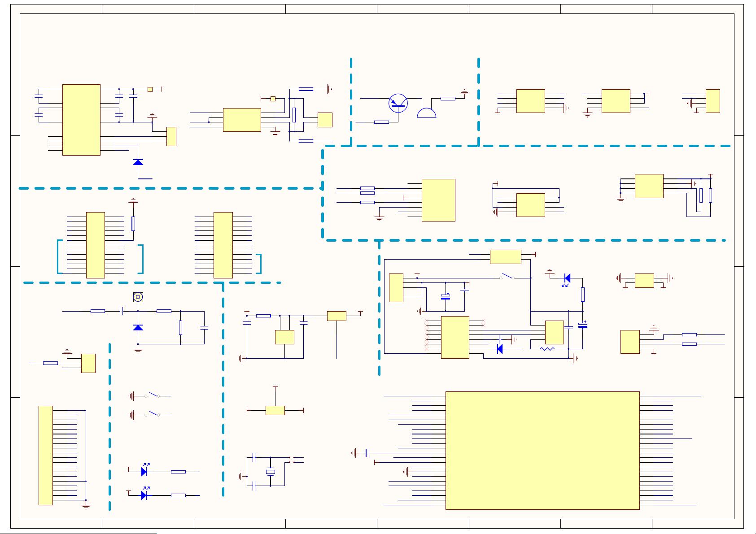
Task: Select the ground symbol below the bottom-left connector
Action: [x=86, y=507]
